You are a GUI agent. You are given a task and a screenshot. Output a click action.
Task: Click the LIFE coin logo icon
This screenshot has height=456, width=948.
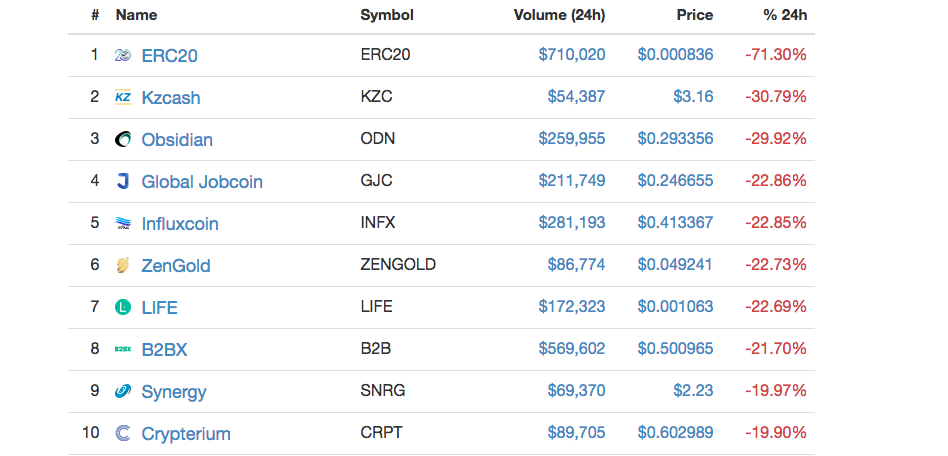[x=123, y=307]
